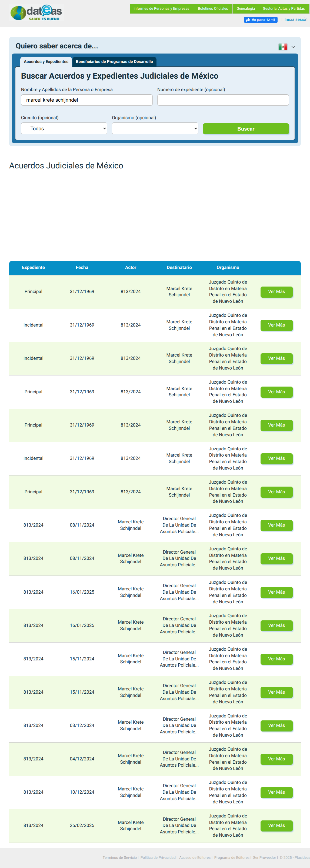Open Gestoría, Actas y Partidas menu
Screen dimensions: 310x868
284,9
